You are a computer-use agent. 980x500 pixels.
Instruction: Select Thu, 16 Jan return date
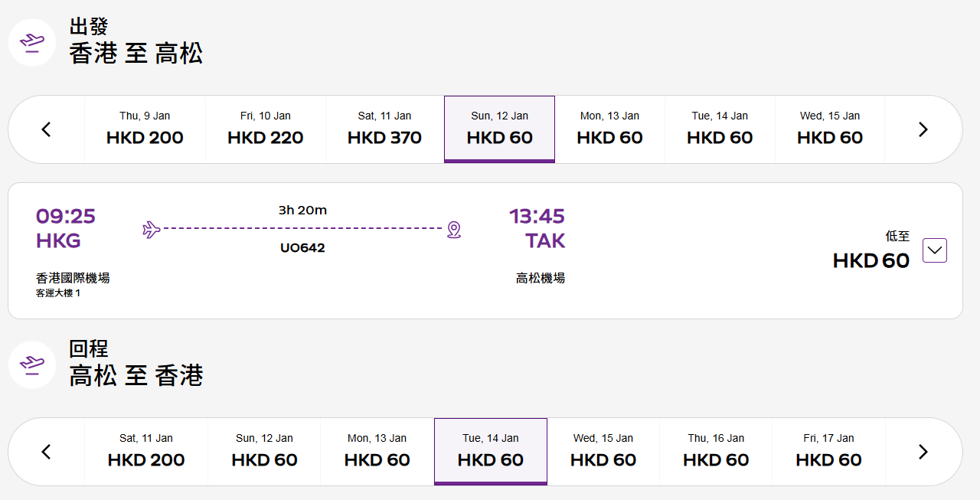716,452
